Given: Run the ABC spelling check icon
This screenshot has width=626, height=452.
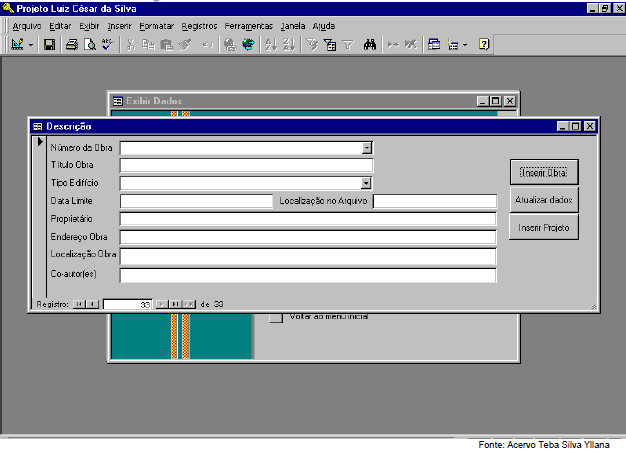Looking at the screenshot, I should 108,44.
